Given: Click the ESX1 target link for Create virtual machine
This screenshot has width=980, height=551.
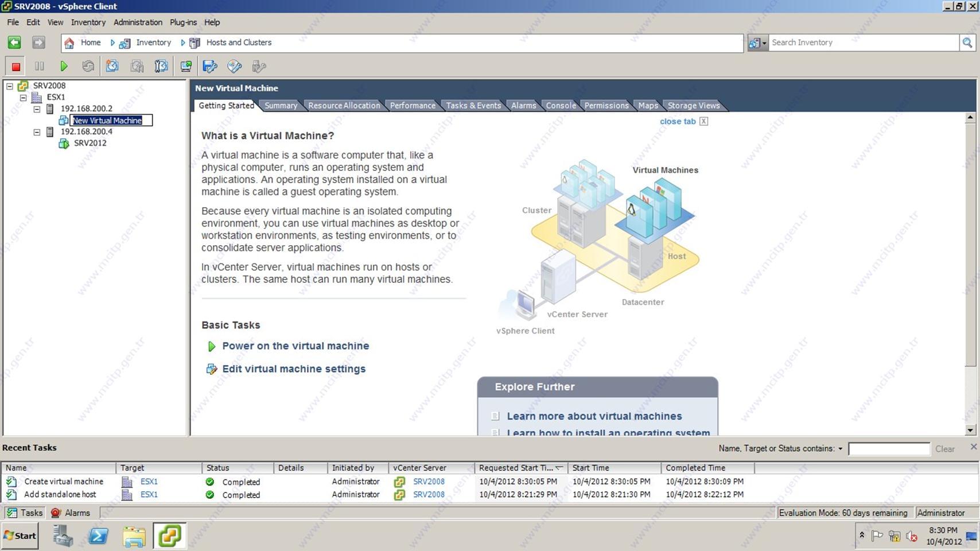Looking at the screenshot, I should (149, 482).
